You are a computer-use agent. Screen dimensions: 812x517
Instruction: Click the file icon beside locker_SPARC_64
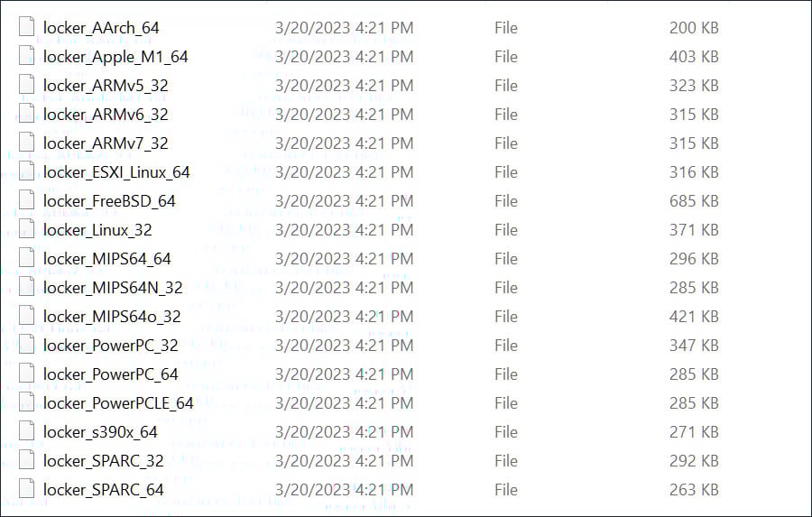click(x=27, y=490)
